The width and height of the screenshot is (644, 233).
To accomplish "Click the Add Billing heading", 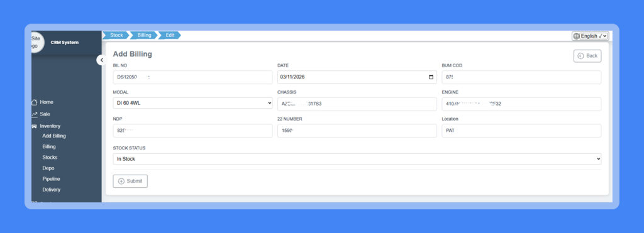I will click(132, 54).
